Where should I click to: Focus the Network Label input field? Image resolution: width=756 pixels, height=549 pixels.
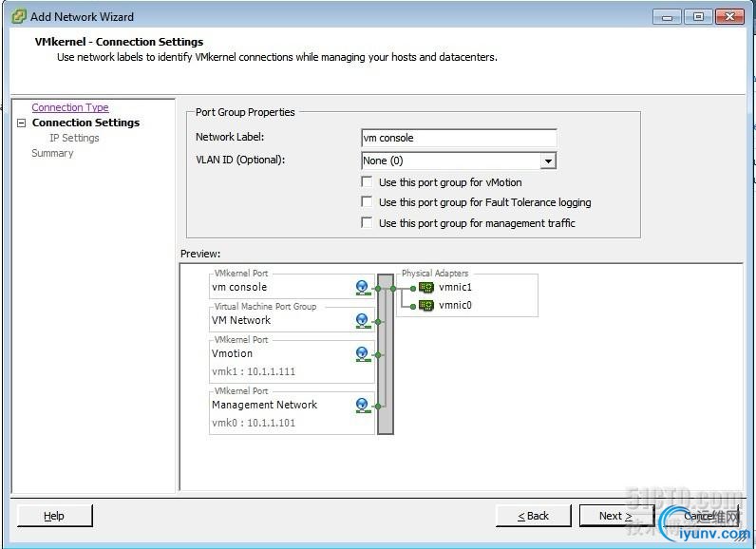tap(459, 138)
